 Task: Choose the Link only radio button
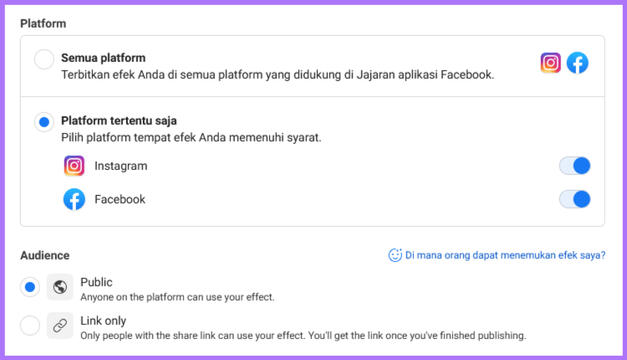point(30,325)
